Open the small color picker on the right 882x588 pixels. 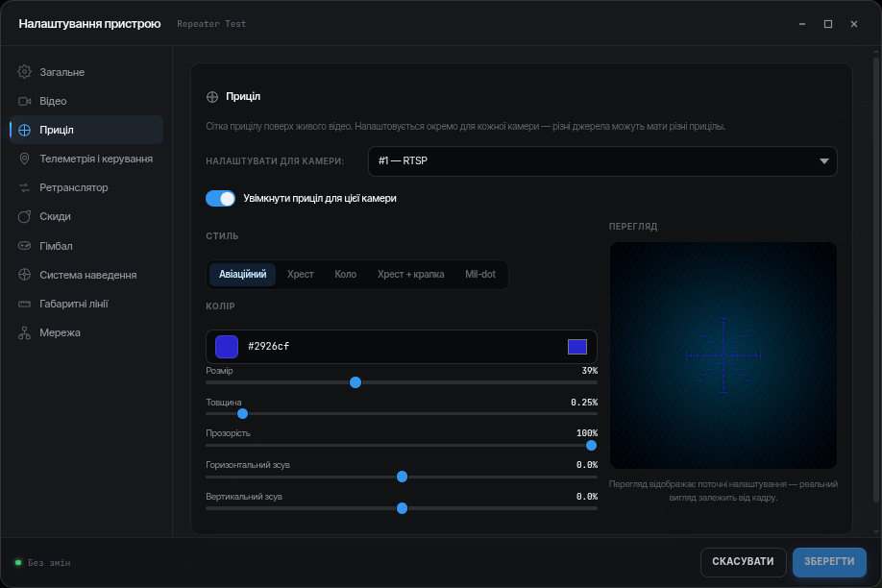(x=577, y=347)
